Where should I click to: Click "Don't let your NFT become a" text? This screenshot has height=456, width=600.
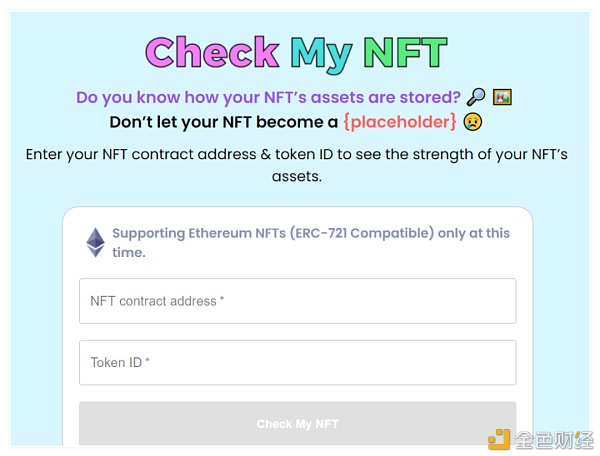coord(223,123)
